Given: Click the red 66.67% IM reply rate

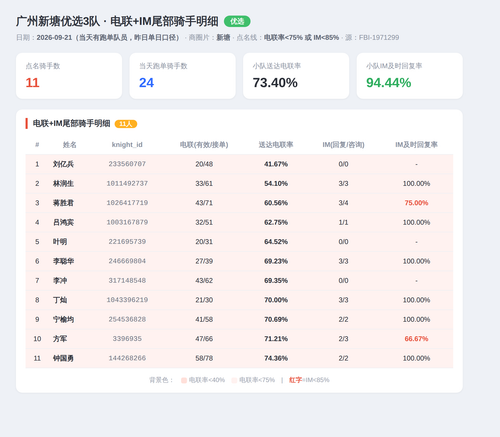Looking at the screenshot, I should click(x=416, y=339).
